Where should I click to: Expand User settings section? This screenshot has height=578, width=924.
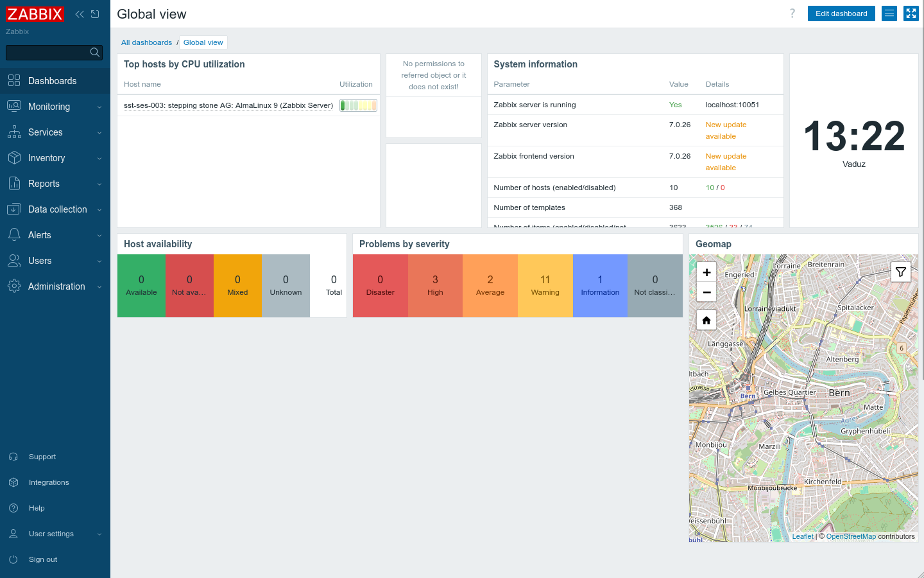coord(55,534)
